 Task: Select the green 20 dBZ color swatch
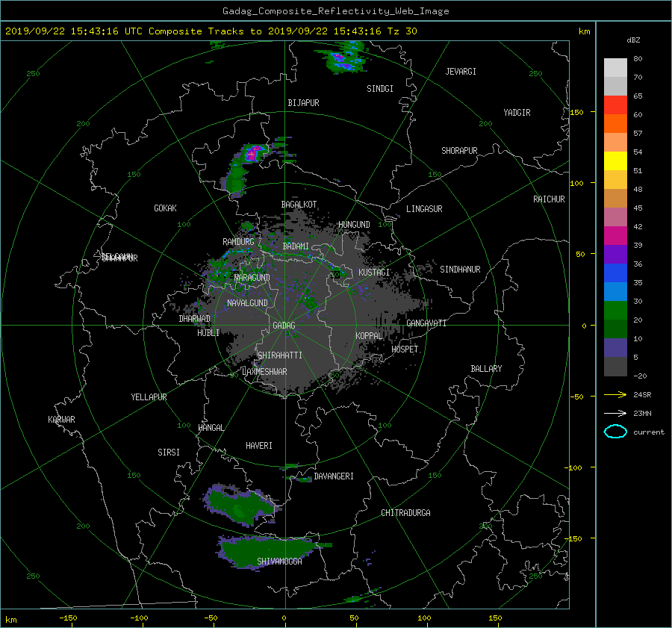(x=615, y=310)
